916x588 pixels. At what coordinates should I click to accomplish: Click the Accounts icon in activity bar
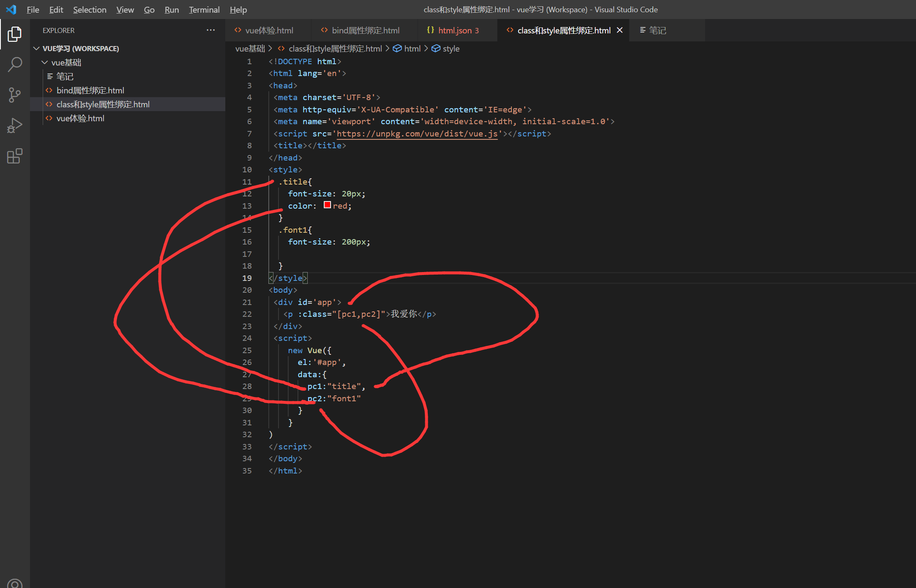[14, 583]
